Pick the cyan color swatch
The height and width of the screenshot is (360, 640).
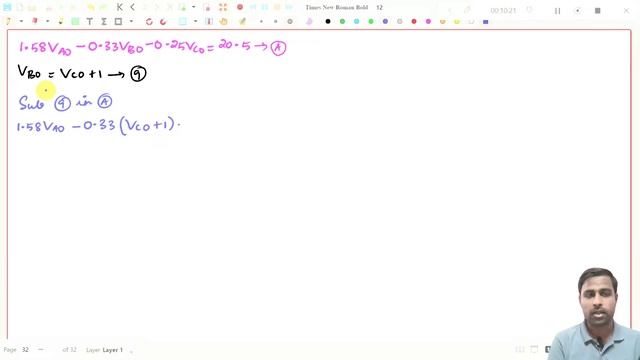tap(356, 21)
